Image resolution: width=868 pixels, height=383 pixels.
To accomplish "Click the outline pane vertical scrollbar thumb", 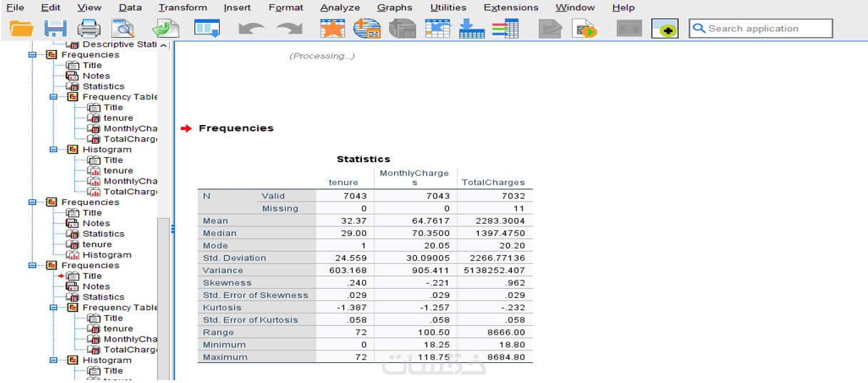I will [163, 299].
